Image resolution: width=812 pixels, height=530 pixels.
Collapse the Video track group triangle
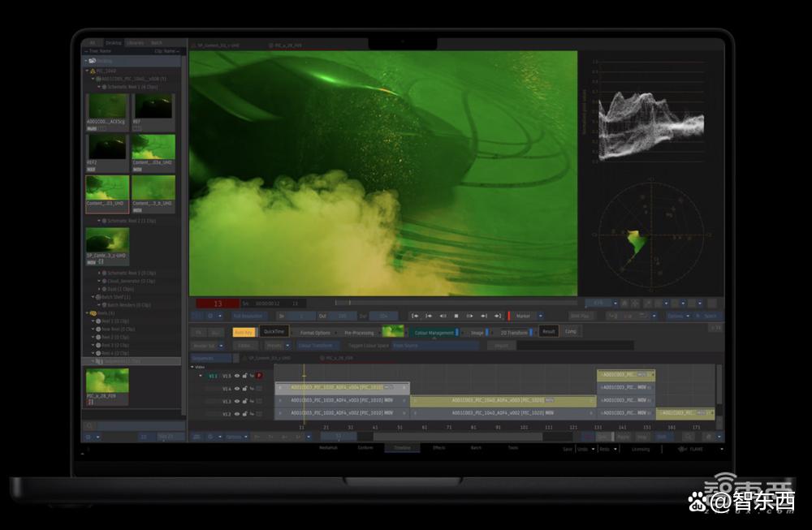click(192, 367)
